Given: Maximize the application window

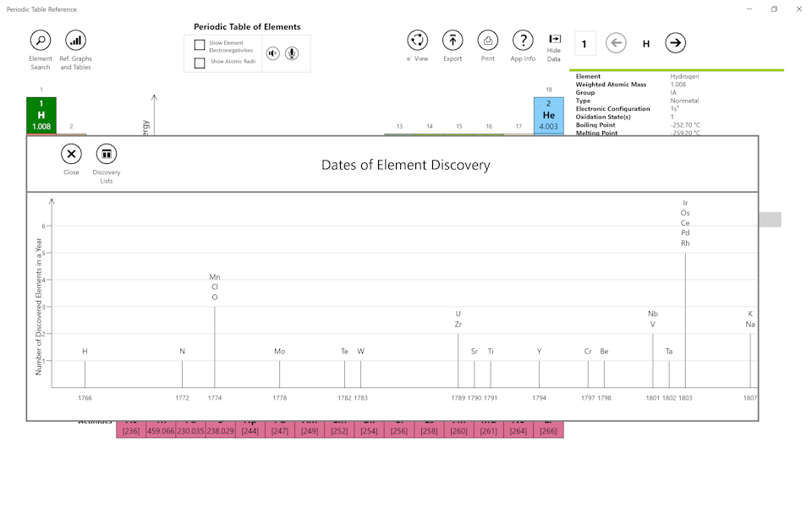Looking at the screenshot, I should (773, 9).
